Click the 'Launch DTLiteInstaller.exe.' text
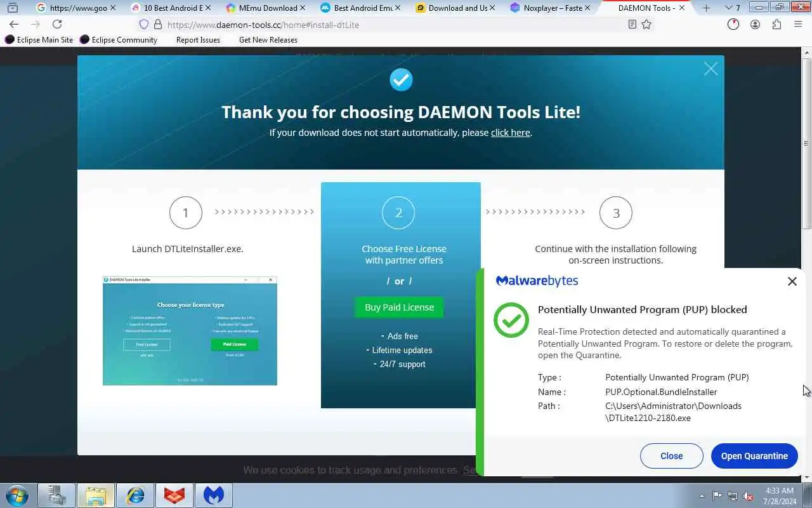Image resolution: width=812 pixels, height=508 pixels. click(x=188, y=249)
